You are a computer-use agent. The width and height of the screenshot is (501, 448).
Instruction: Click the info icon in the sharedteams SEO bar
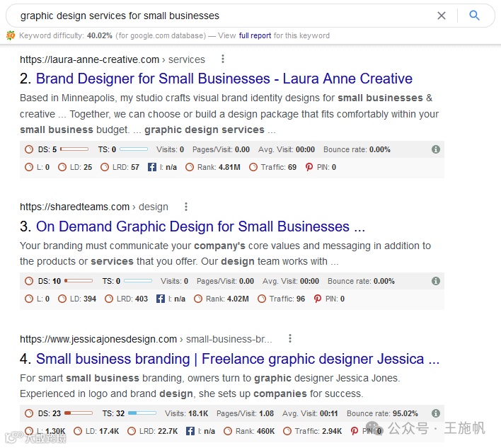(x=436, y=281)
